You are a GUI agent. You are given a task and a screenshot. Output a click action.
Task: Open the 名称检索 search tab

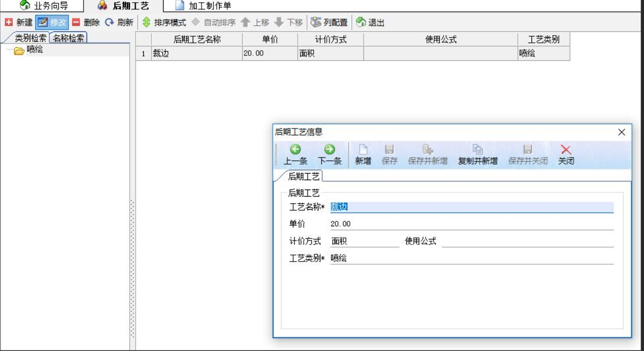[x=69, y=38]
